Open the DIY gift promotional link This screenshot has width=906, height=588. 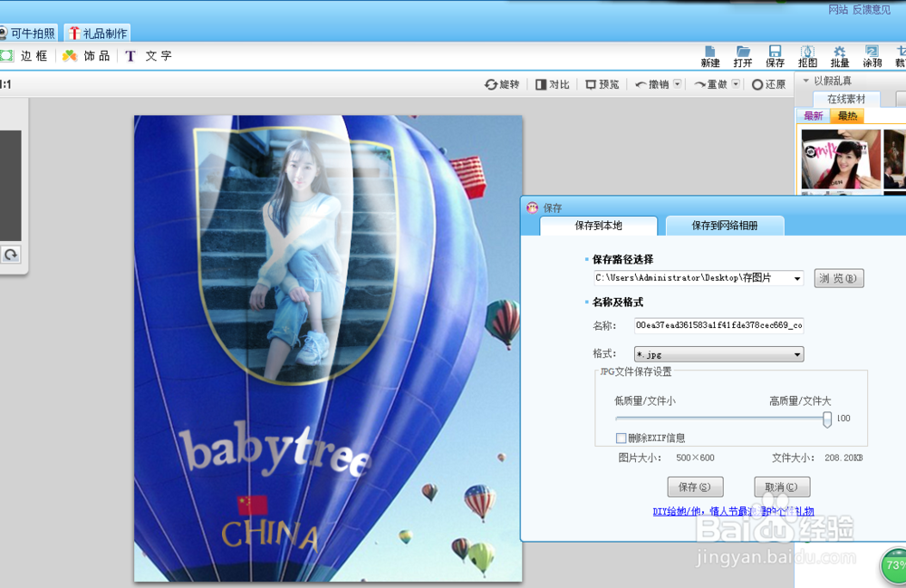click(x=733, y=511)
